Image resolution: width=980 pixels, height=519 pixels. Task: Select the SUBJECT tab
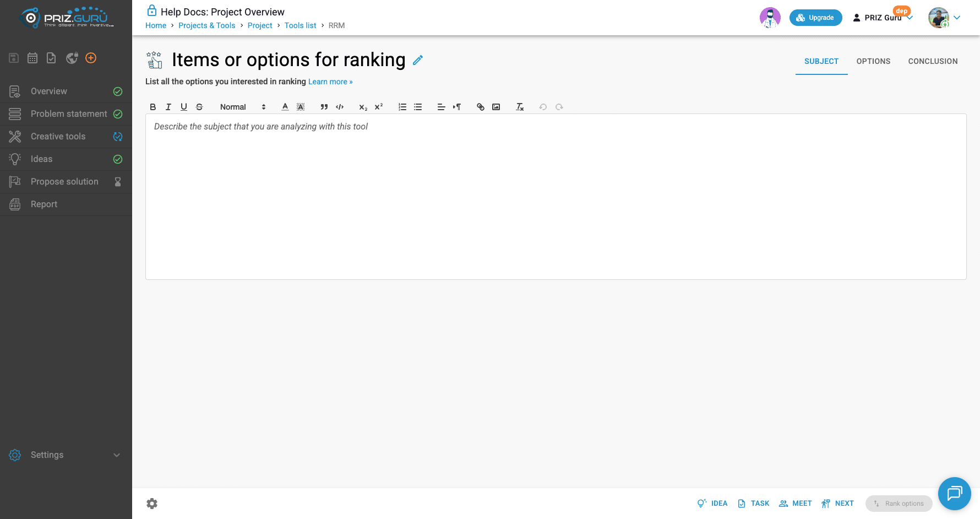pos(821,61)
